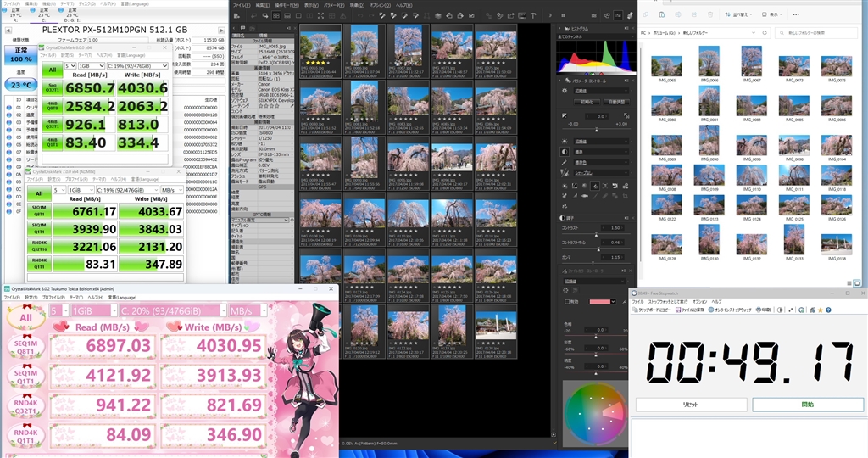
Task: Click the rotate left icon in SILKYPIX toolbar
Action: click(449, 15)
